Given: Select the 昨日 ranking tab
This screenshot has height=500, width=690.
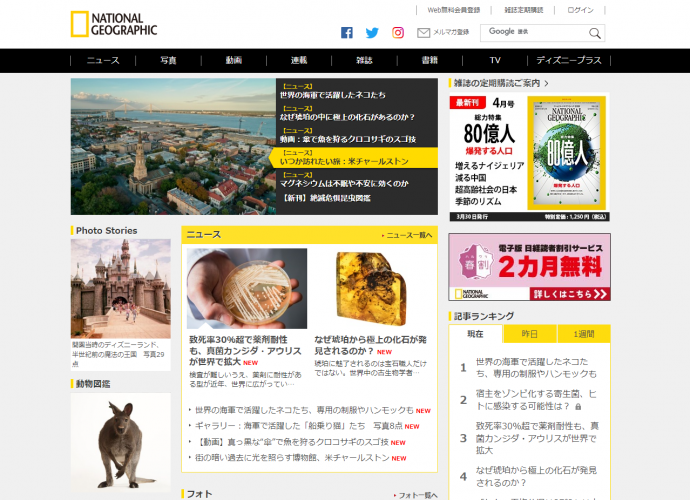Looking at the screenshot, I should click(529, 334).
